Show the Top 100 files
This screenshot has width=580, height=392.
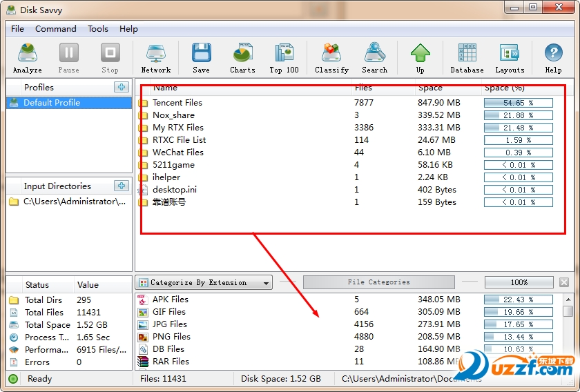(284, 58)
